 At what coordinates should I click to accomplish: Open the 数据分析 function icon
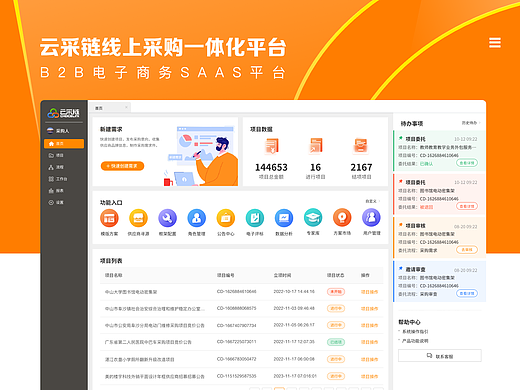284,218
